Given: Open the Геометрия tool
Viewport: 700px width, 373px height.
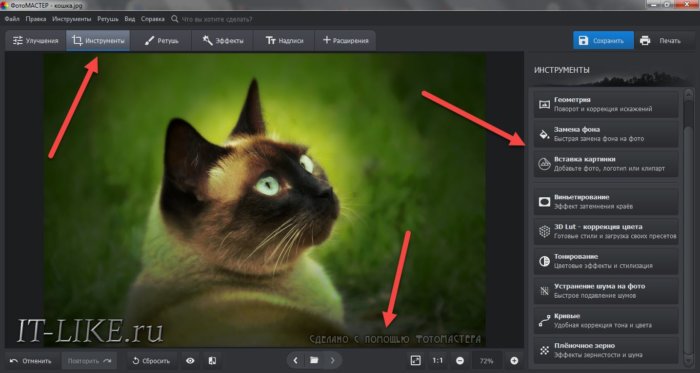Looking at the screenshot, I should point(606,104).
